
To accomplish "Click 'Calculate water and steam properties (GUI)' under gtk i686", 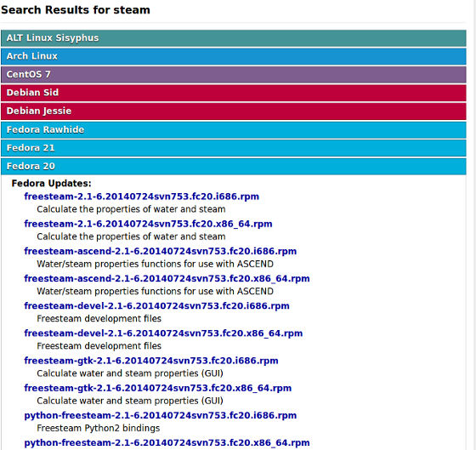I will tap(130, 373).
